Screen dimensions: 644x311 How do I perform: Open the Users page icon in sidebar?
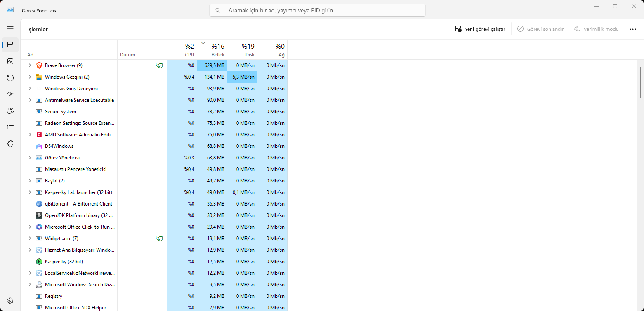click(x=10, y=110)
